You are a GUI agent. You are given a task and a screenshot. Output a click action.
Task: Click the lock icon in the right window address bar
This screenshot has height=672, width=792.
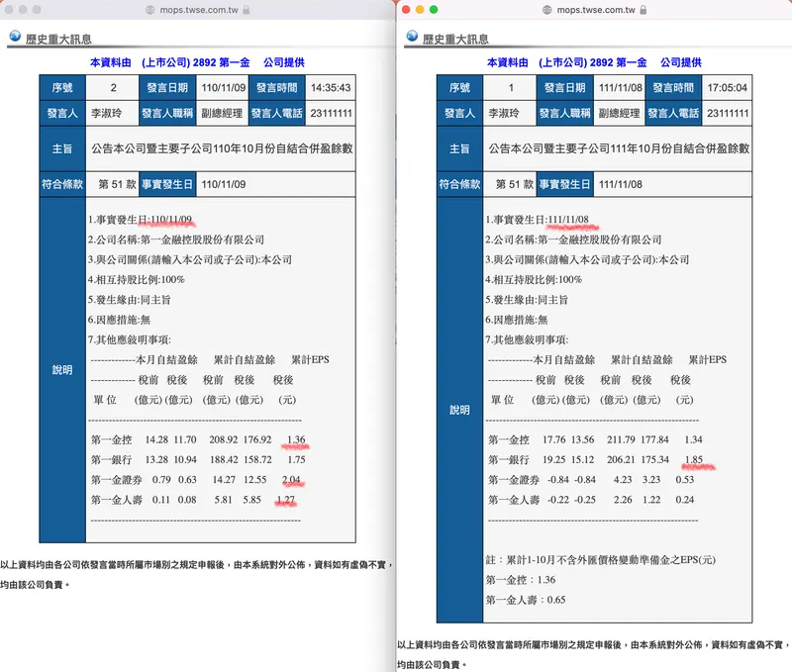coord(643,10)
